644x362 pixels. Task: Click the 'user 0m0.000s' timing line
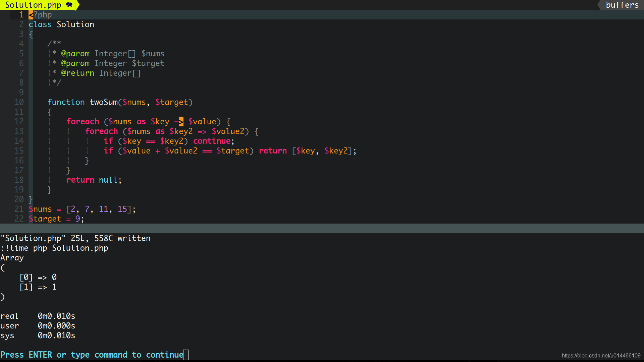[38, 326]
